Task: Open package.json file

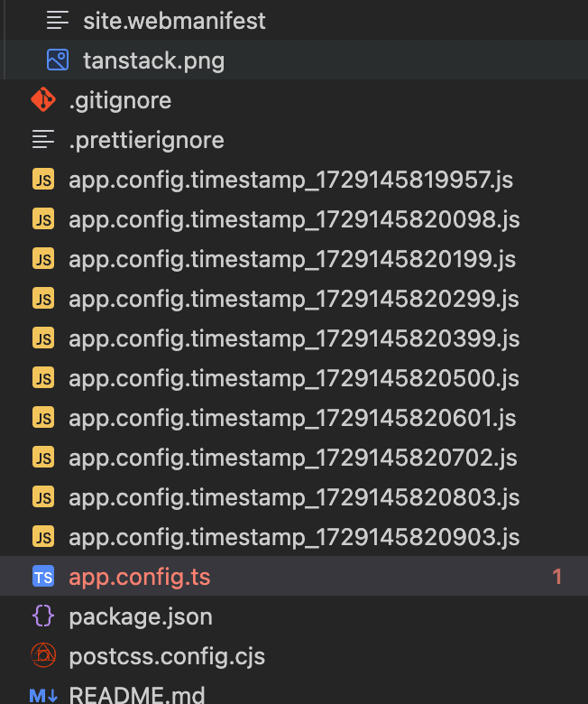Action: tap(141, 616)
